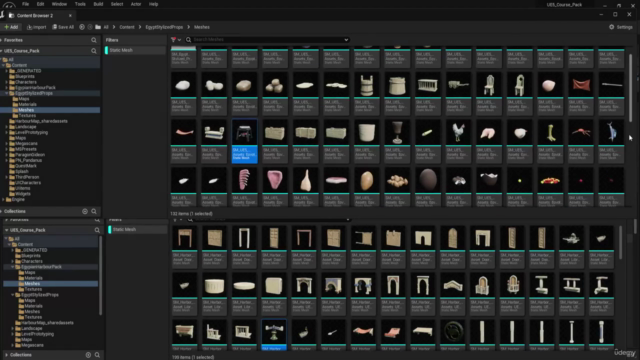Toggle the Static Mesh filter in the lower browser

(x=138, y=229)
